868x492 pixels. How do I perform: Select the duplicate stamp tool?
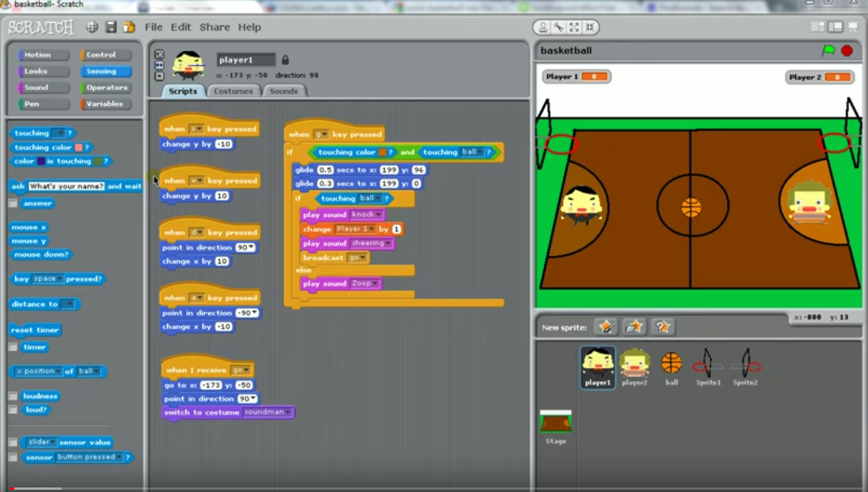click(542, 27)
